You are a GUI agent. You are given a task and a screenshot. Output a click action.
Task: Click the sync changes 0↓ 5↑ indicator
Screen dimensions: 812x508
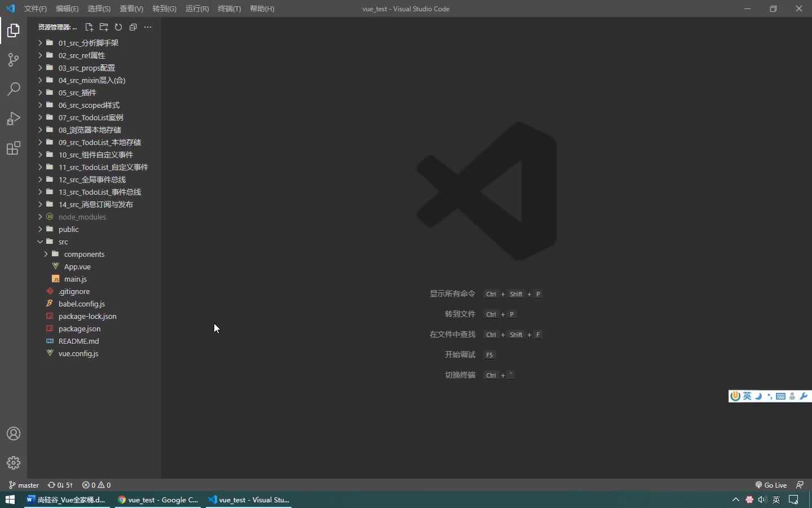click(60, 485)
